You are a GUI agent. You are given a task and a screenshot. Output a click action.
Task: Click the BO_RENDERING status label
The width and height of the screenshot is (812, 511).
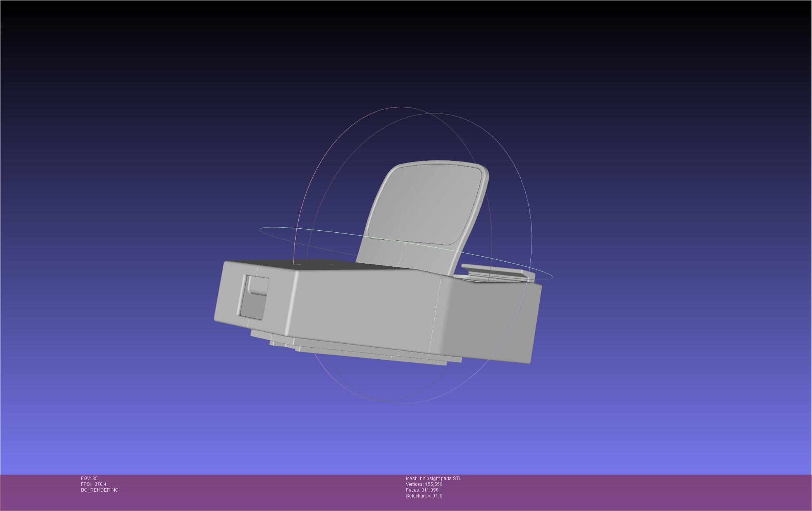coord(100,490)
